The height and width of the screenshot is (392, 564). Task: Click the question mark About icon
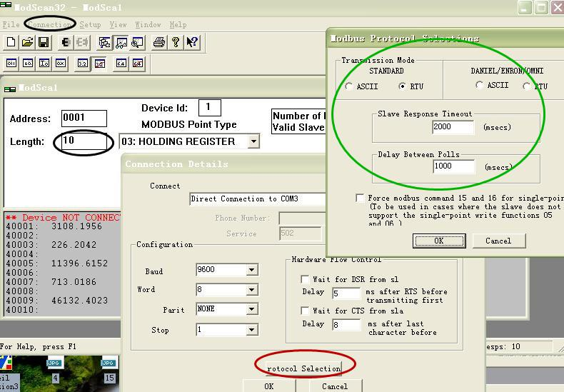pos(176,43)
